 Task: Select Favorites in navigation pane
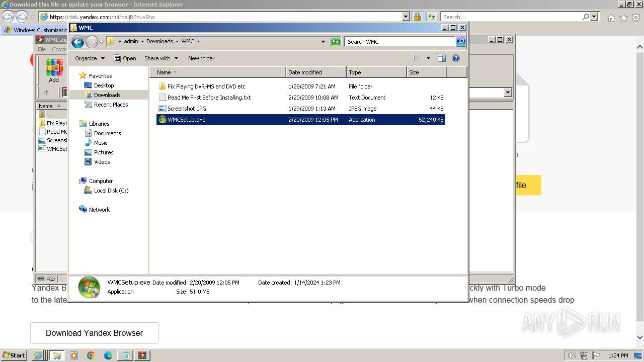click(x=100, y=76)
